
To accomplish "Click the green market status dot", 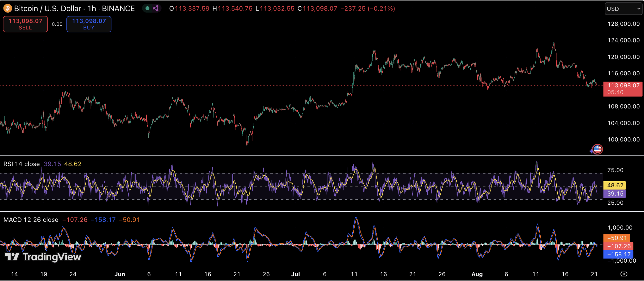I will pyautogui.click(x=148, y=9).
